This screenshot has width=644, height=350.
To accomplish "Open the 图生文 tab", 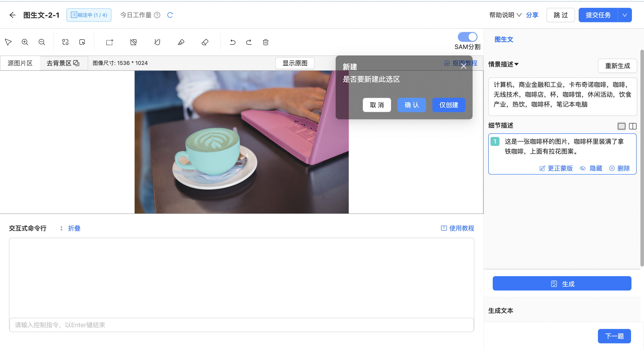I will 503,39.
